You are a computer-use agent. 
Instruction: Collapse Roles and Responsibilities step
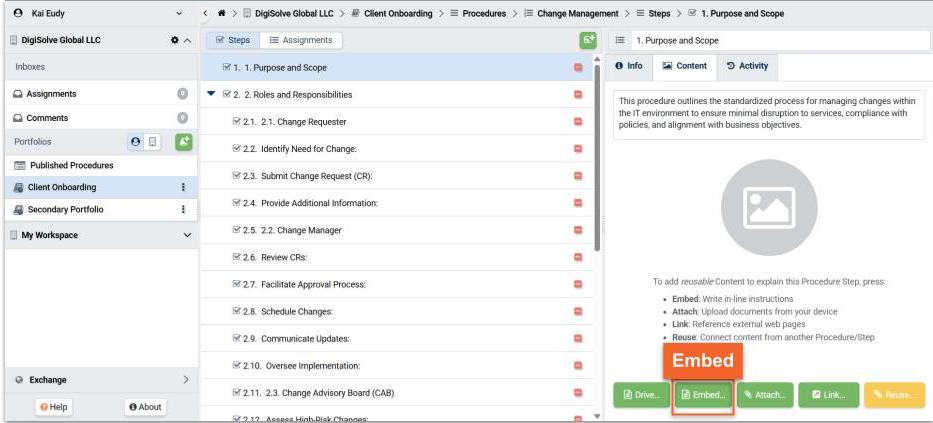pyautogui.click(x=210, y=95)
